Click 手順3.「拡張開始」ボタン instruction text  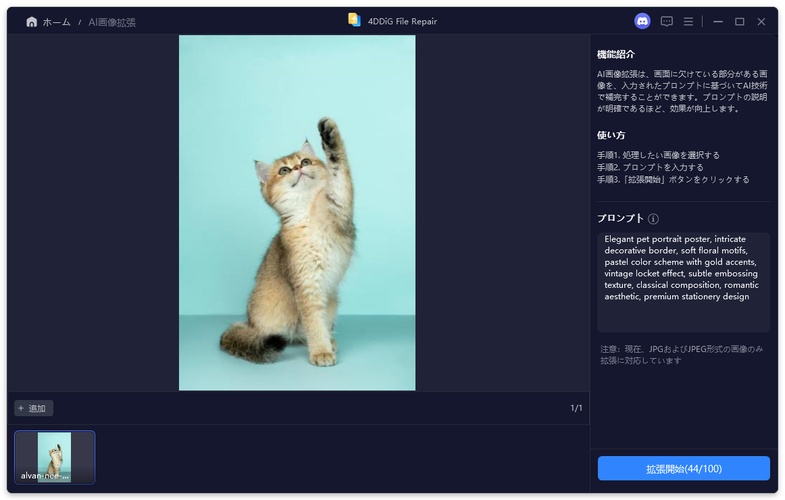[673, 179]
